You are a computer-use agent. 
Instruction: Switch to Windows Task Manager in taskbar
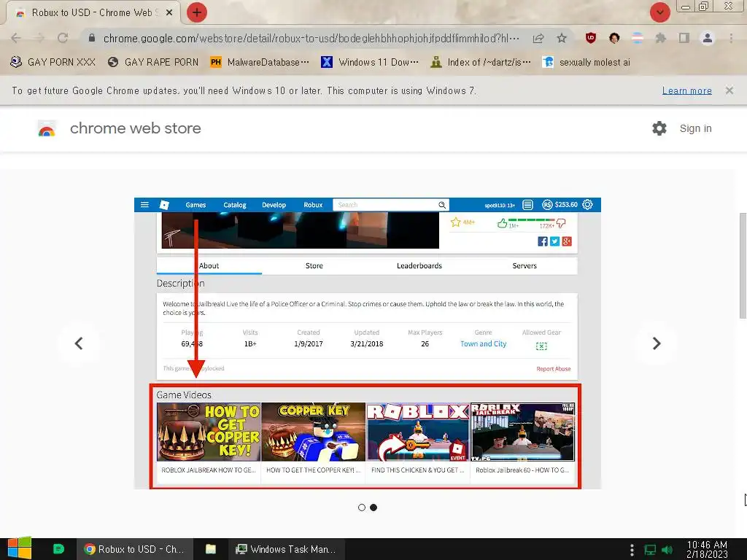pos(286,549)
